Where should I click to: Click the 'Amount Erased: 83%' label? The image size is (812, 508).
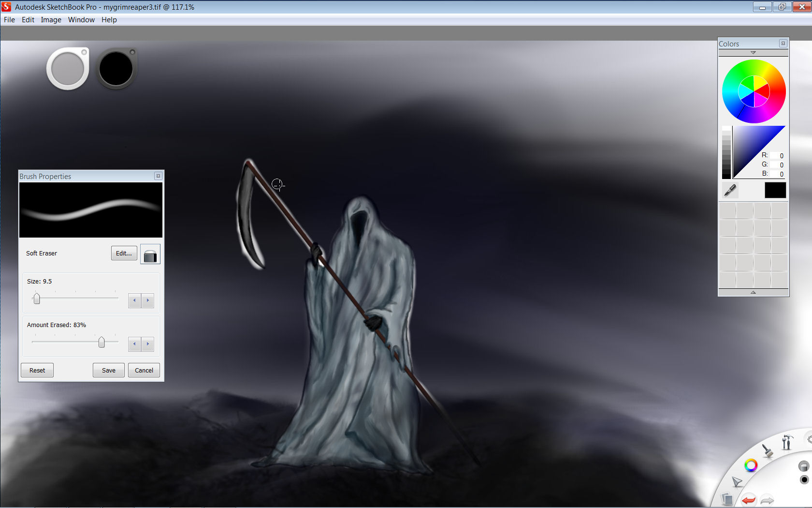[x=57, y=325]
